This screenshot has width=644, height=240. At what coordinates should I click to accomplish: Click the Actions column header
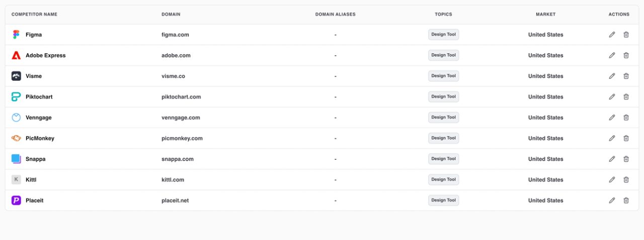coord(619,15)
